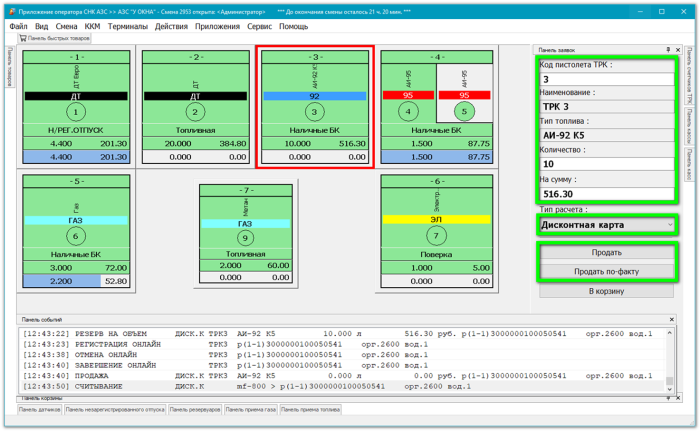Click the cyan ГАЗ band on pump 7
Screen dimensions: 700x431
(x=245, y=224)
